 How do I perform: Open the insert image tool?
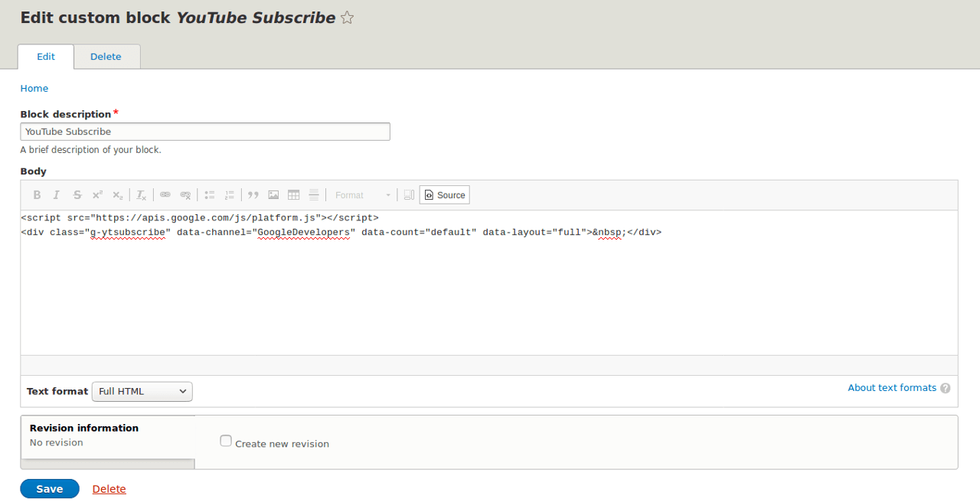click(x=273, y=195)
